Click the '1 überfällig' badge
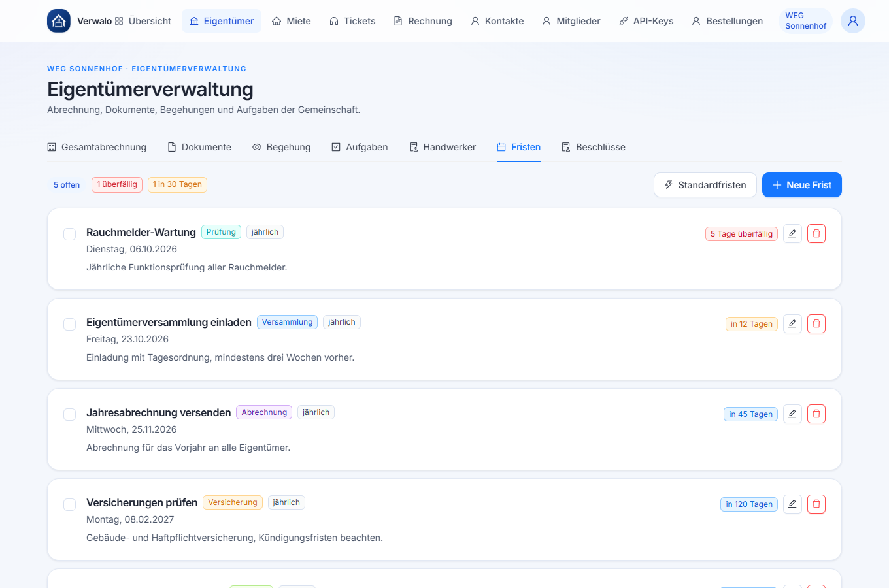The width and height of the screenshot is (889, 588). 117,185
